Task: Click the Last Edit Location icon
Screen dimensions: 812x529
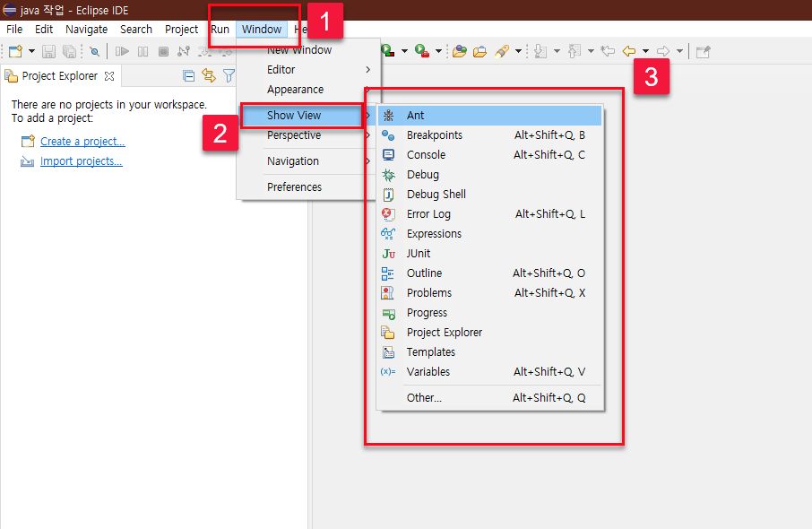Action: point(608,51)
